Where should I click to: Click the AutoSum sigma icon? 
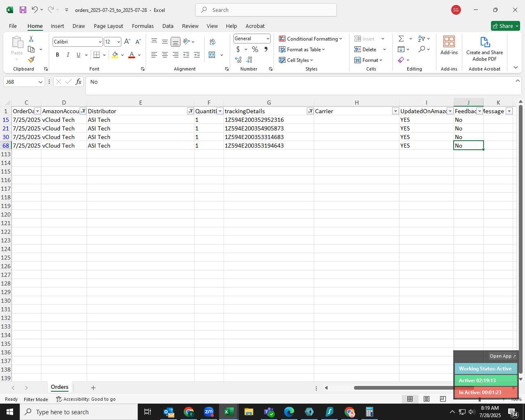401,39
